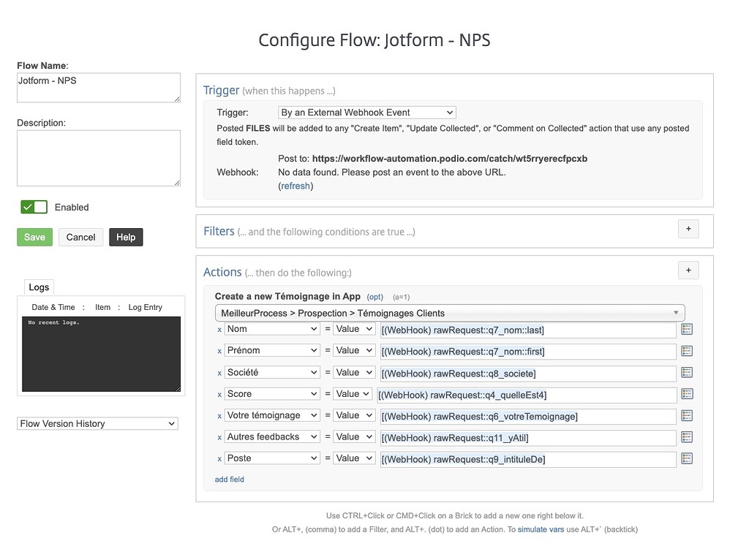Remove the Poste field mapping with its x icon
The width and height of the screenshot is (749, 560).
tap(219, 458)
